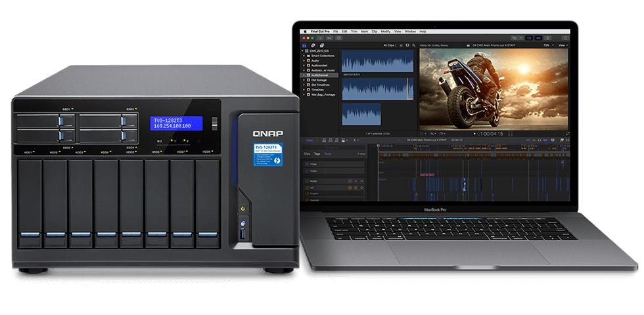
Task: Click the Import Media down-arrow toolbar button
Action: 320,38
